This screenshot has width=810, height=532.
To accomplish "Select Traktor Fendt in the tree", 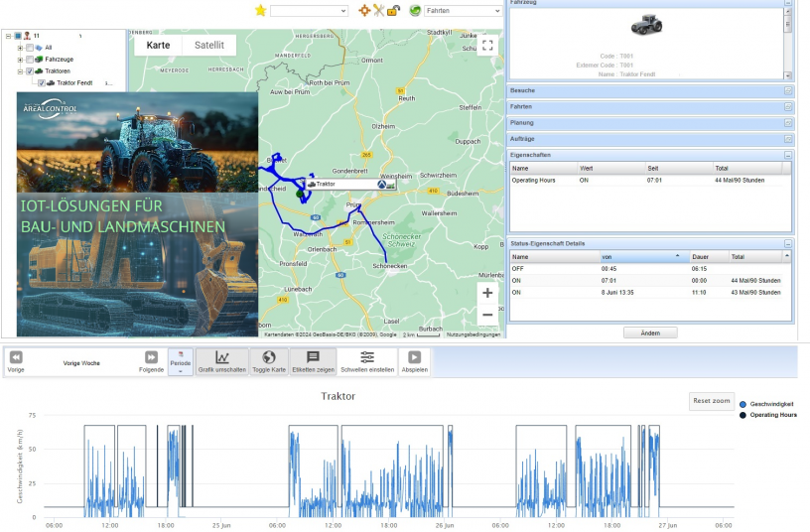I will [74, 83].
